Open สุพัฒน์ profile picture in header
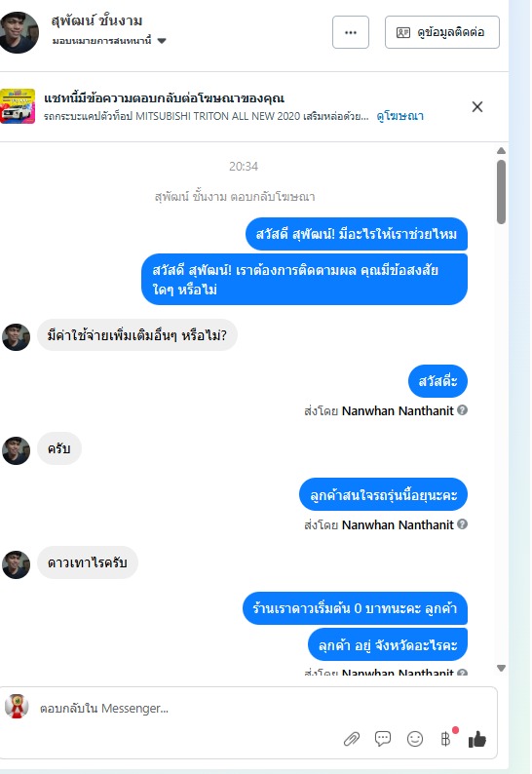 pyautogui.click(x=19, y=32)
